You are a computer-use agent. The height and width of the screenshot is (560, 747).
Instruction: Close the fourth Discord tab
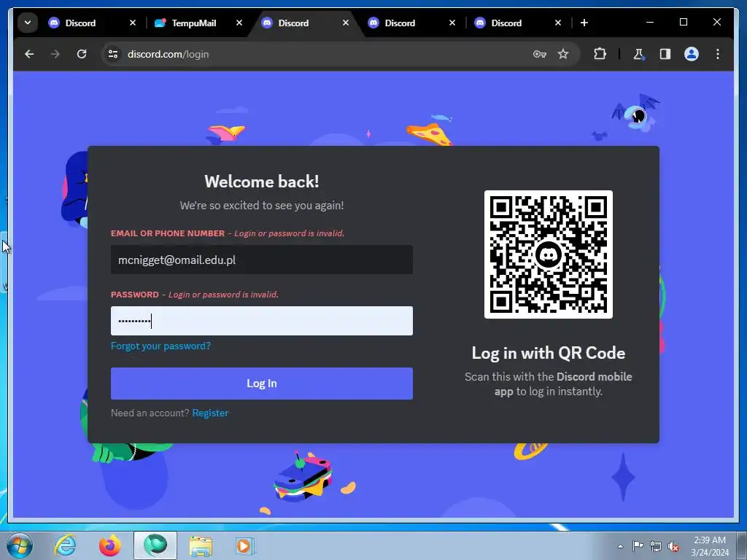point(452,23)
